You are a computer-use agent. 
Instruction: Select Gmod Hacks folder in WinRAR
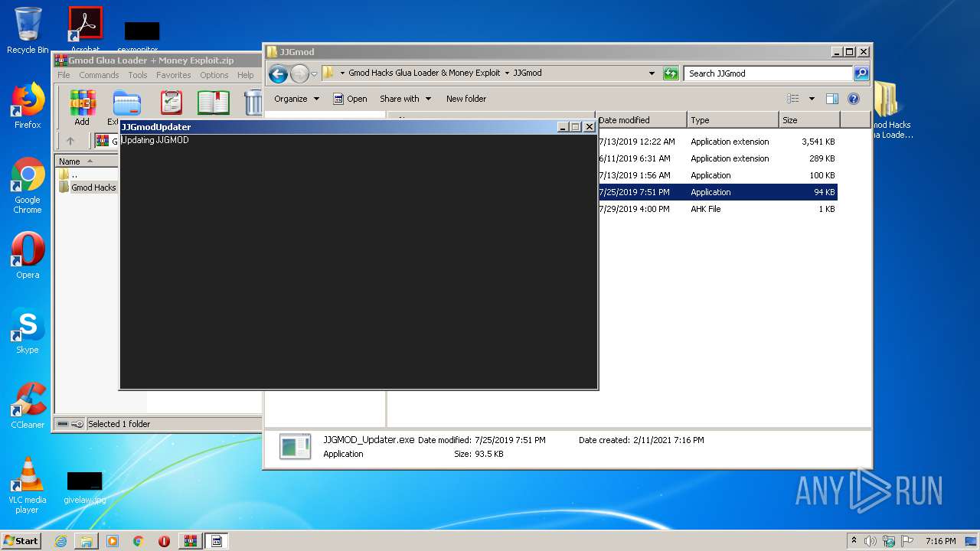click(x=87, y=187)
